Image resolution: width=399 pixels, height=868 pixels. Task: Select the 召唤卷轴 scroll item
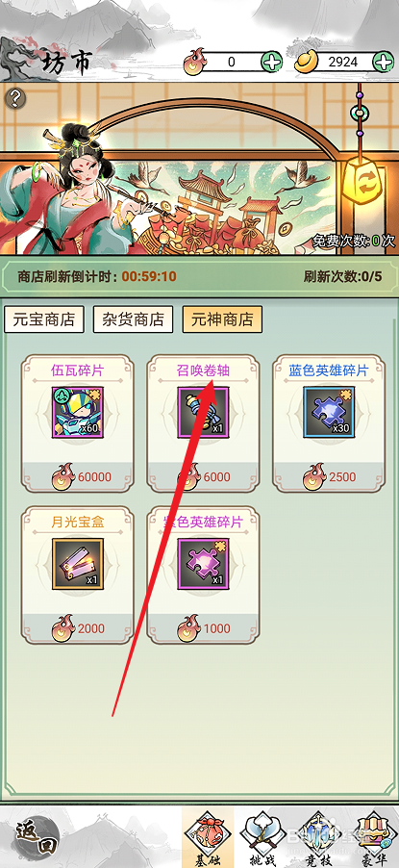coord(203,413)
